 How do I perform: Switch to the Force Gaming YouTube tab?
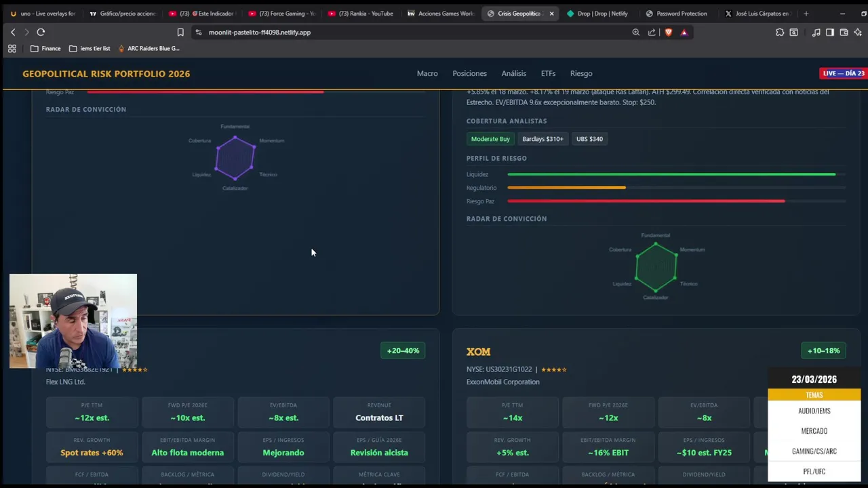[x=281, y=14]
